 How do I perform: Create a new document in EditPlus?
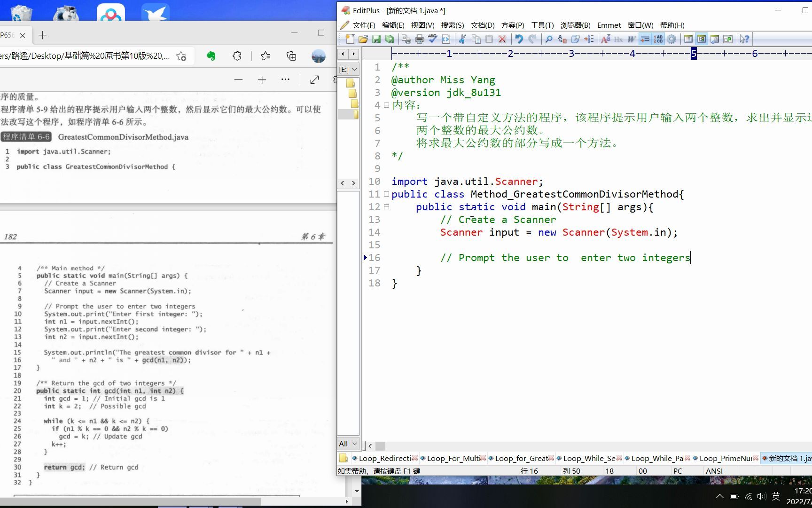click(350, 39)
